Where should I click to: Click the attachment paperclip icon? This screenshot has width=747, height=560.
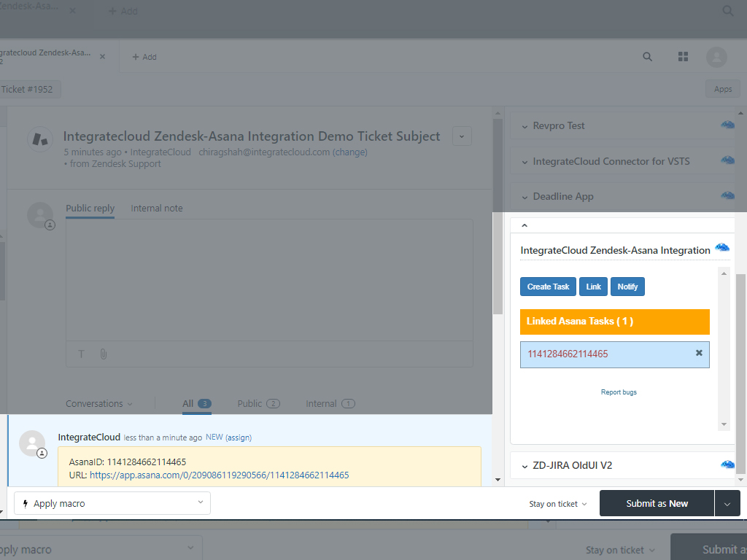click(104, 354)
